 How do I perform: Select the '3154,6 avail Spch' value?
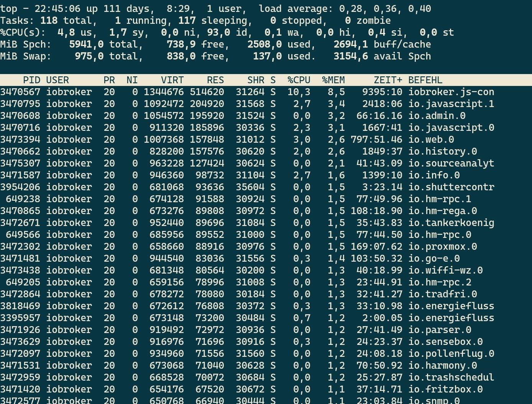point(382,56)
